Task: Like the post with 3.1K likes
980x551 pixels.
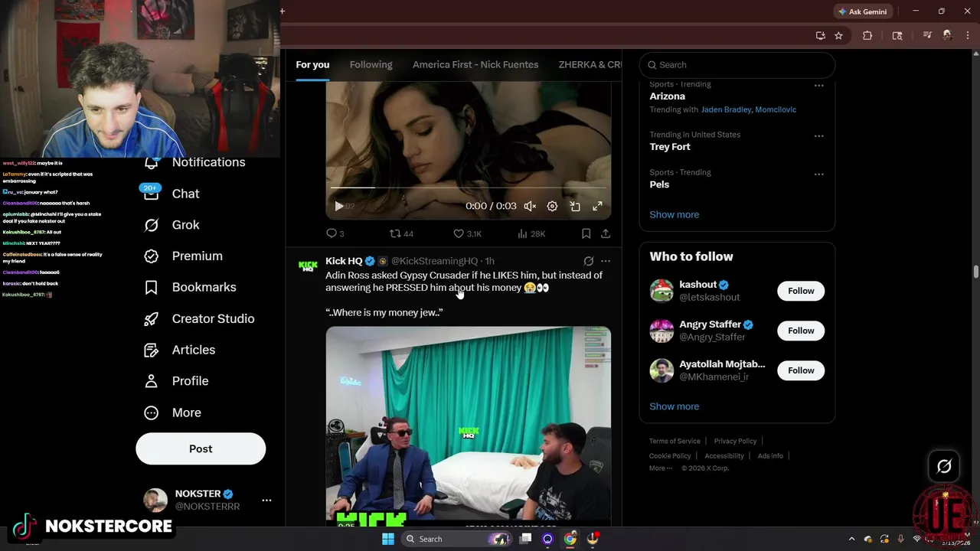Action: coord(467,233)
